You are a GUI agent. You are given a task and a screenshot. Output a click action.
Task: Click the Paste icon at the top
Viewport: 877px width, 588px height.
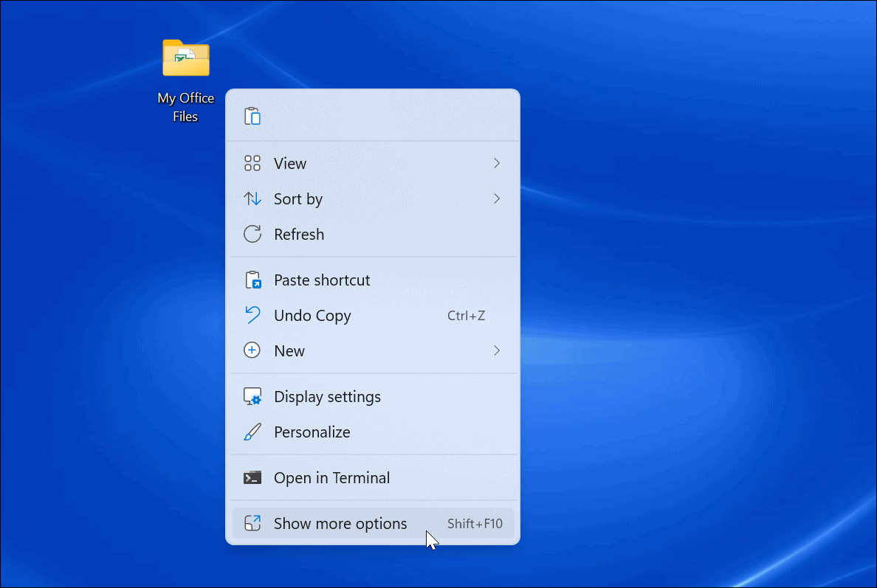pos(252,116)
